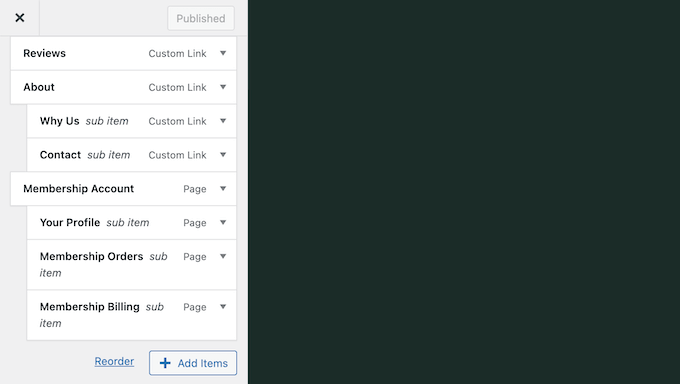Screen dimensions: 680x384
Task: Click the Add Items button
Action: tap(193, 363)
